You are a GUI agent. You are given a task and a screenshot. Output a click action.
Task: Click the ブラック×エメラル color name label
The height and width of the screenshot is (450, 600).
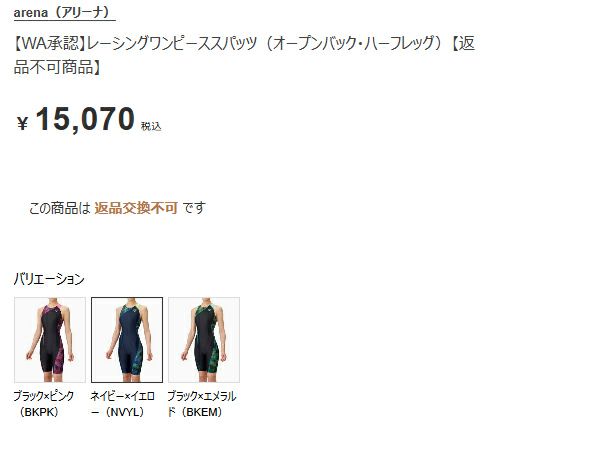202,396
